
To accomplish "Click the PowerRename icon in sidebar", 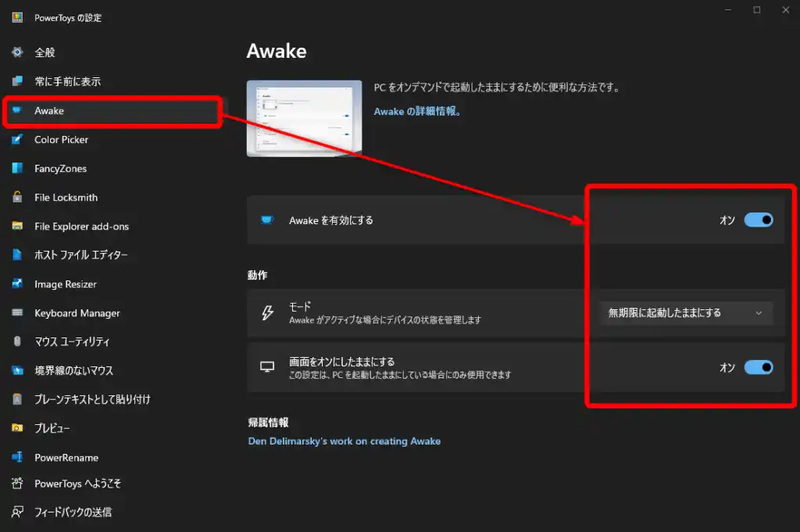I will [17, 458].
